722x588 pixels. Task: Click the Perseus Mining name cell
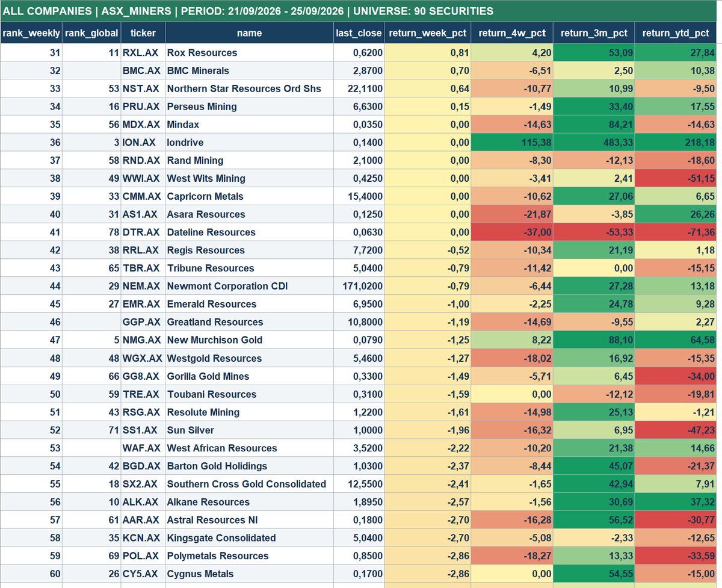point(249,107)
